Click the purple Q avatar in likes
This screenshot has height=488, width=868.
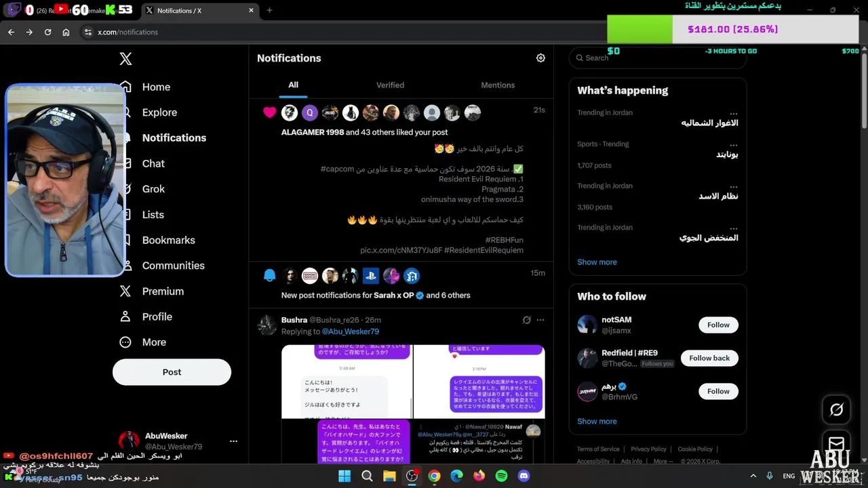pyautogui.click(x=310, y=113)
